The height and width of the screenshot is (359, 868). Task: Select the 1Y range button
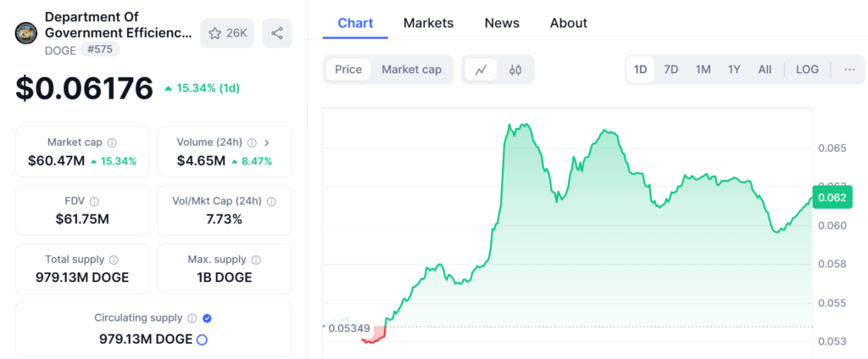pyautogui.click(x=734, y=70)
